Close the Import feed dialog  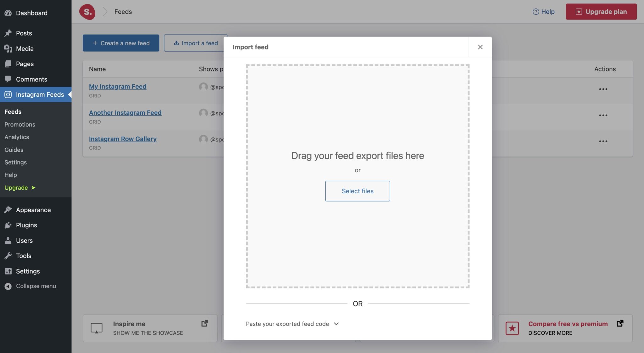pos(480,47)
